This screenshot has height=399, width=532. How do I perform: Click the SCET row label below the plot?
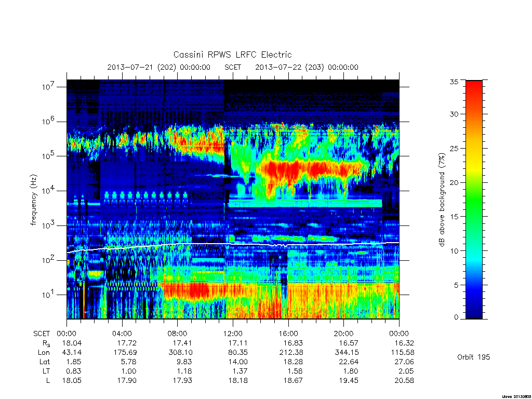42,334
